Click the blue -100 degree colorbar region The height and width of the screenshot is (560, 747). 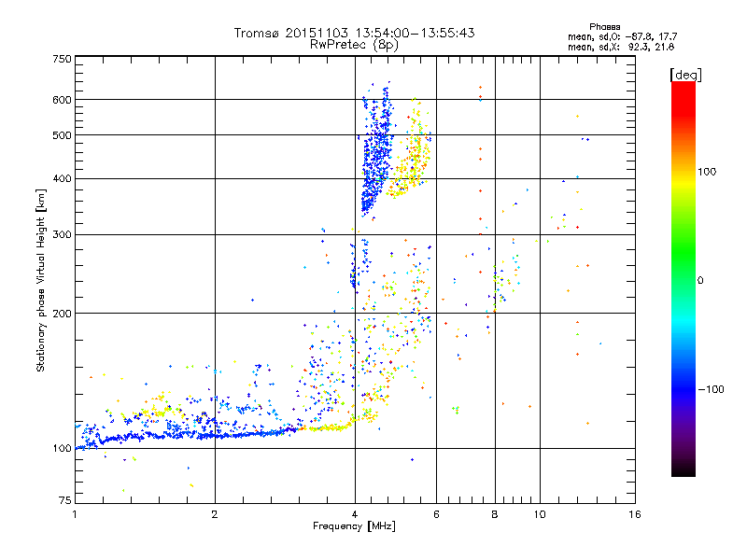pos(684,389)
